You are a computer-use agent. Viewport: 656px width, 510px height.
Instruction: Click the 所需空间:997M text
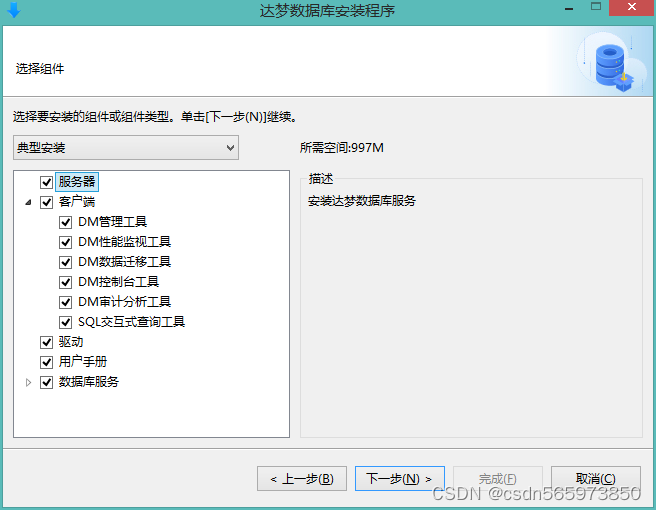click(342, 148)
